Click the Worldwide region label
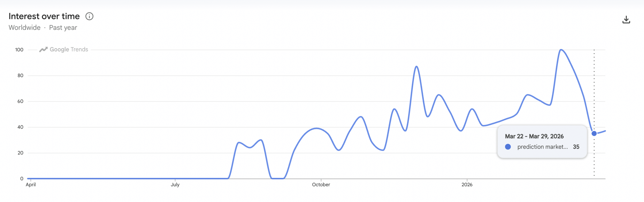Viewport: 644px width, 202px height. 25,28
